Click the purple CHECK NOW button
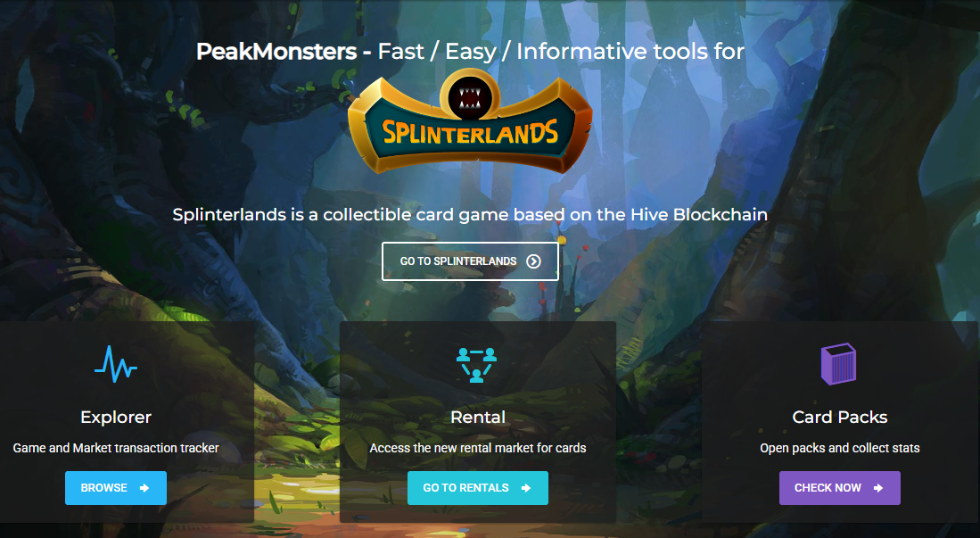Image resolution: width=980 pixels, height=538 pixels. pos(839,488)
